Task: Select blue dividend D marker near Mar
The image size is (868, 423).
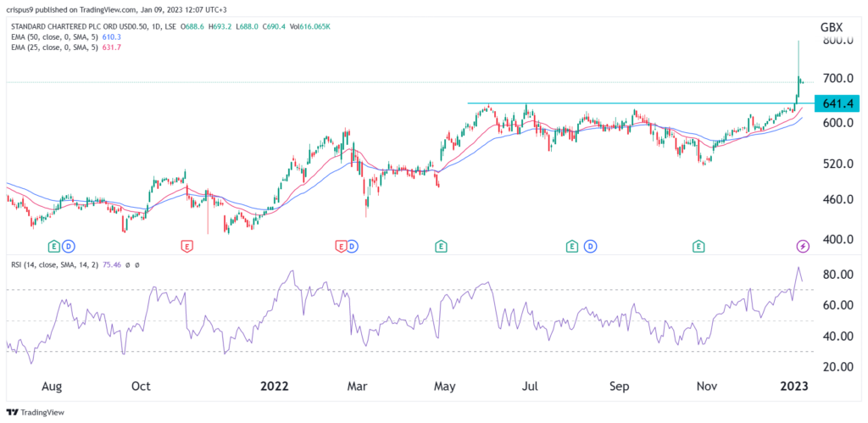Action: (x=352, y=246)
